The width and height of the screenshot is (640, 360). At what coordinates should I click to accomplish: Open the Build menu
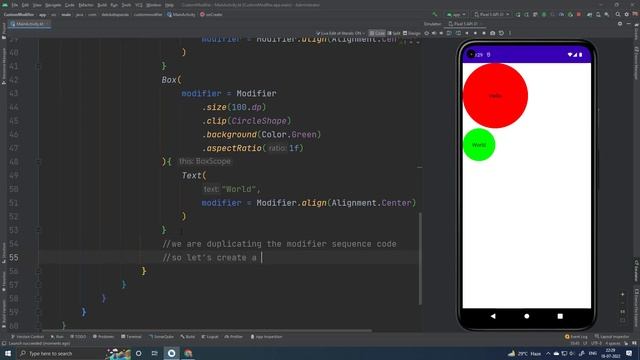point(102,5)
